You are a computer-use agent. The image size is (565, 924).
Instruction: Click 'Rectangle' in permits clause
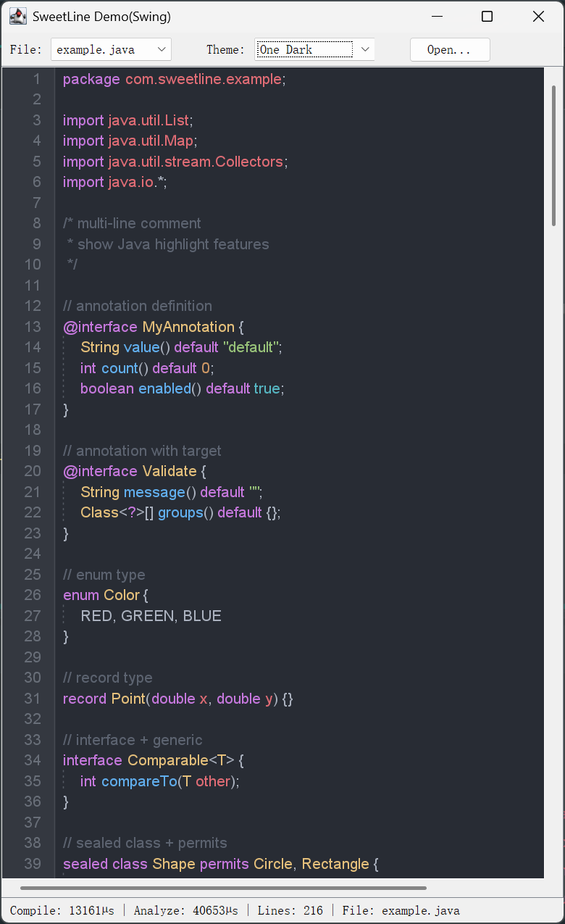coord(335,864)
